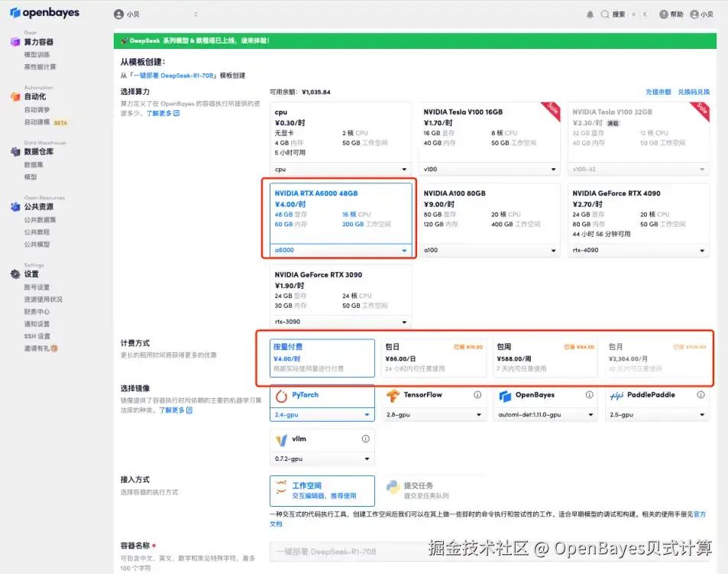This screenshot has width=728, height=574.
Task: Open 财务中心 in sidebar
Action: pos(37,312)
